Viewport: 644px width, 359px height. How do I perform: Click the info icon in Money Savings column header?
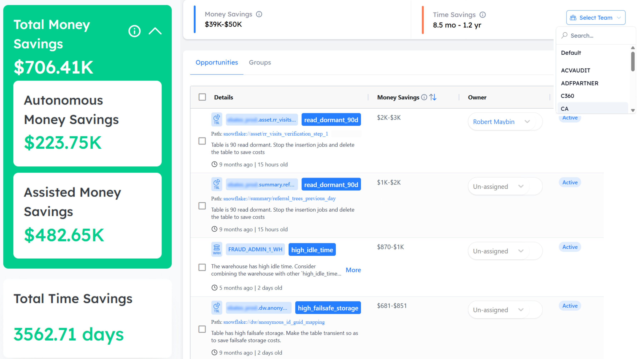coord(424,97)
